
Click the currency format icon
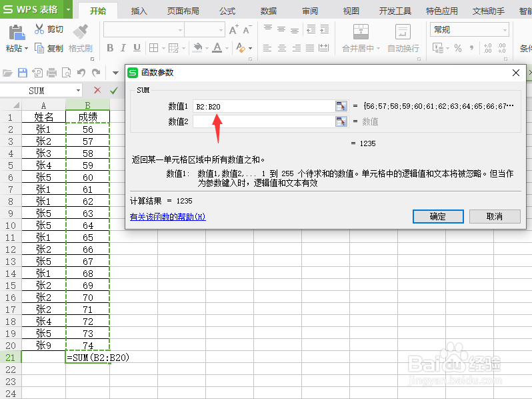coord(438,48)
